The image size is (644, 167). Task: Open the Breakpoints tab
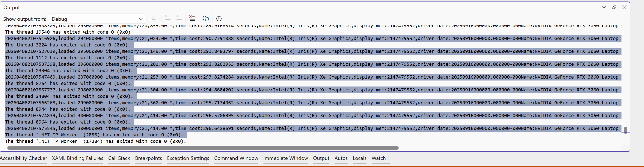(148, 158)
